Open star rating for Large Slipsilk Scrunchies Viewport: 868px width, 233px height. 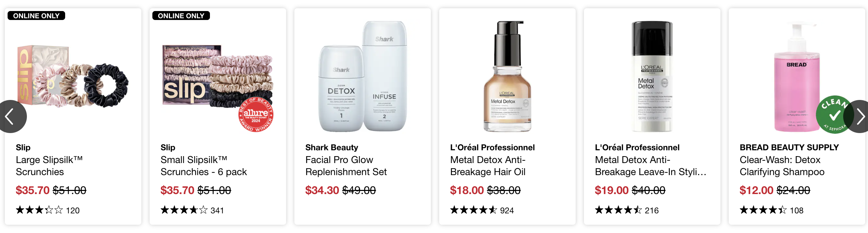pos(39,210)
